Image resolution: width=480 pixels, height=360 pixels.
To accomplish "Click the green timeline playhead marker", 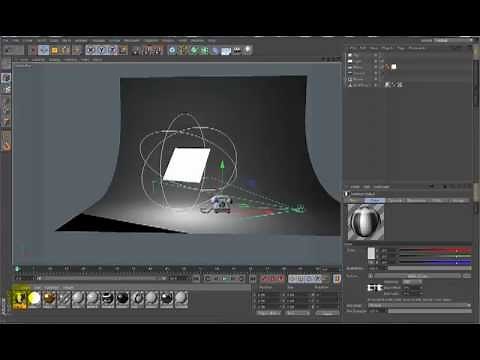I will click(18, 268).
